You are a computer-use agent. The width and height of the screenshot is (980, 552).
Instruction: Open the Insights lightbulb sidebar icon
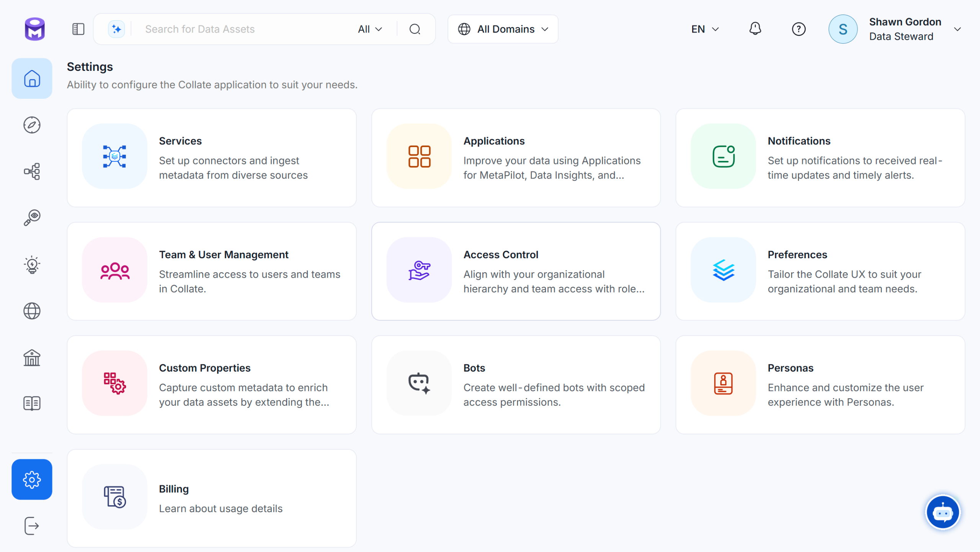coord(32,264)
